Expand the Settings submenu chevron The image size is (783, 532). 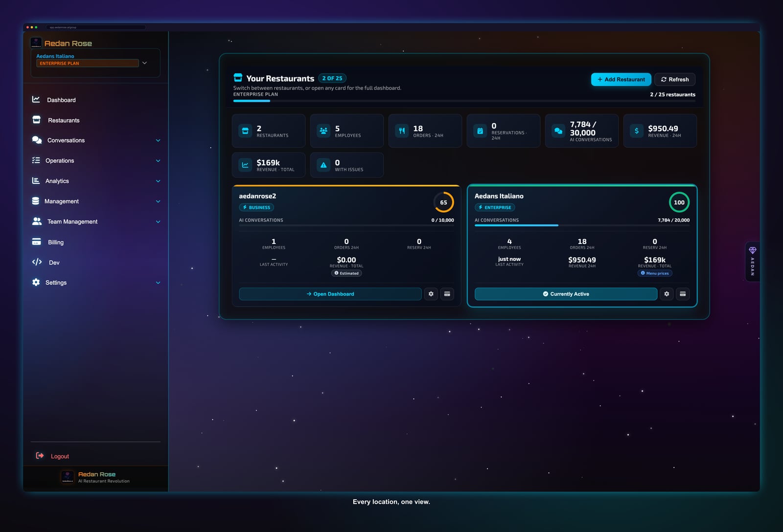[158, 283]
